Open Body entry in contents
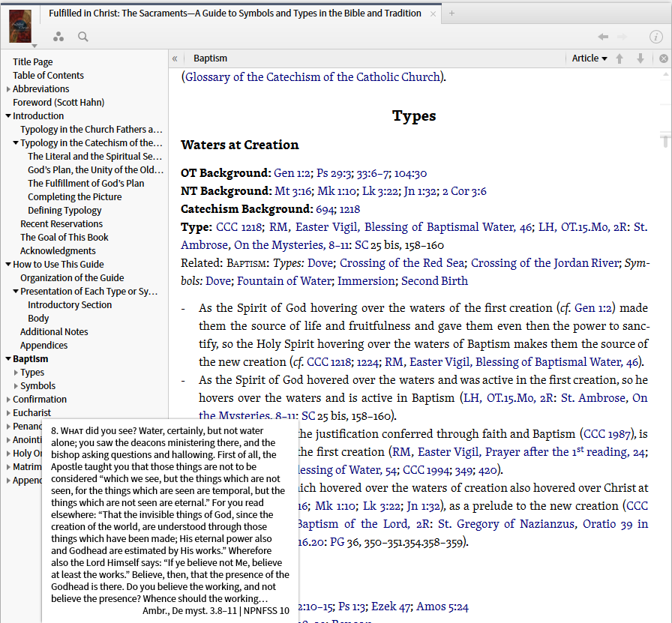Image resolution: width=672 pixels, height=623 pixels. [x=38, y=319]
